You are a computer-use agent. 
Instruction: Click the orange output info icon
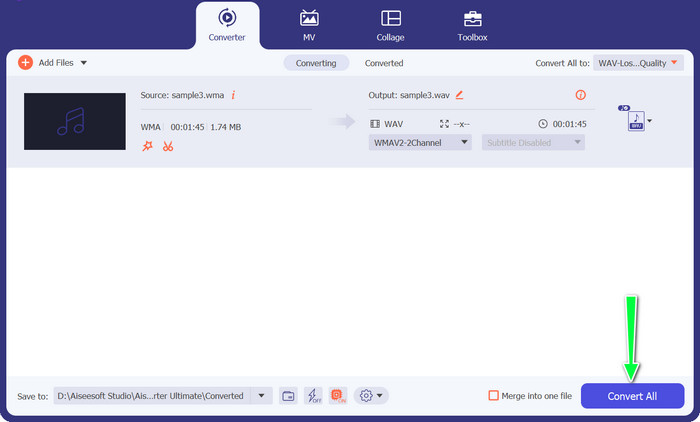580,95
